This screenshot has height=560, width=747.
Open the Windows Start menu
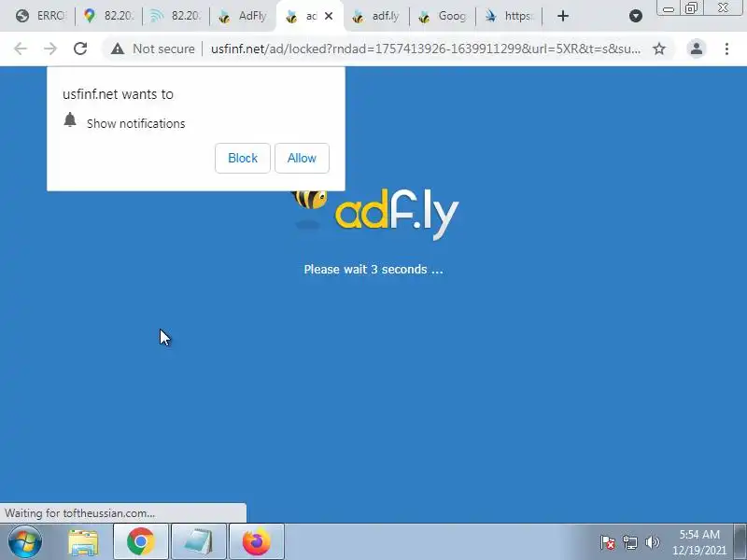[x=24, y=542]
